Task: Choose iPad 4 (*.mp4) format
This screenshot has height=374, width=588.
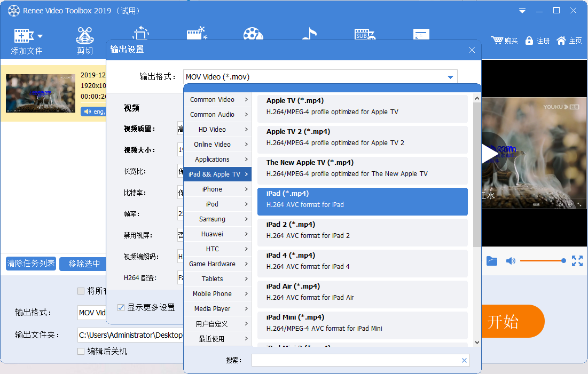Action: [362, 264]
